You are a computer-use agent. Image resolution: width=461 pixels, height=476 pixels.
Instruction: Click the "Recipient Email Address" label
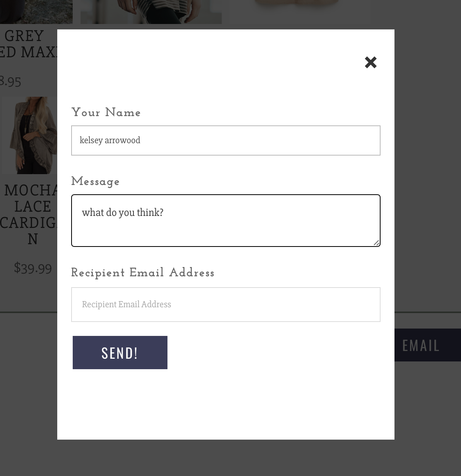click(x=143, y=273)
